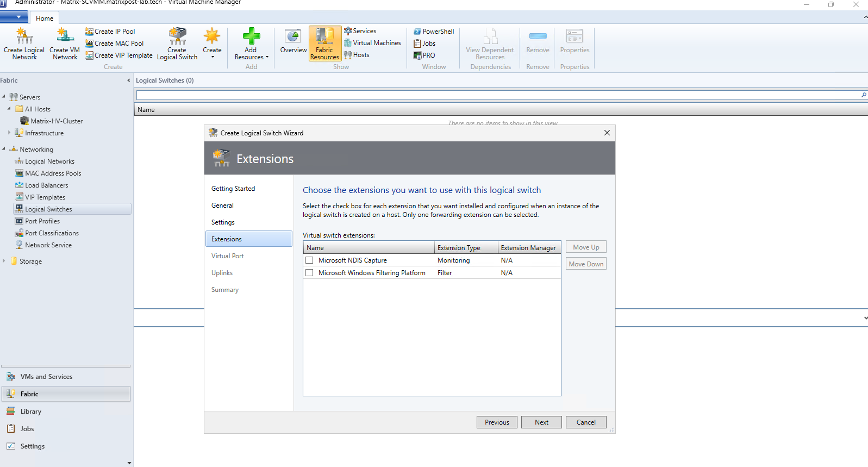Sort extensions by Extension Type column

coord(466,248)
